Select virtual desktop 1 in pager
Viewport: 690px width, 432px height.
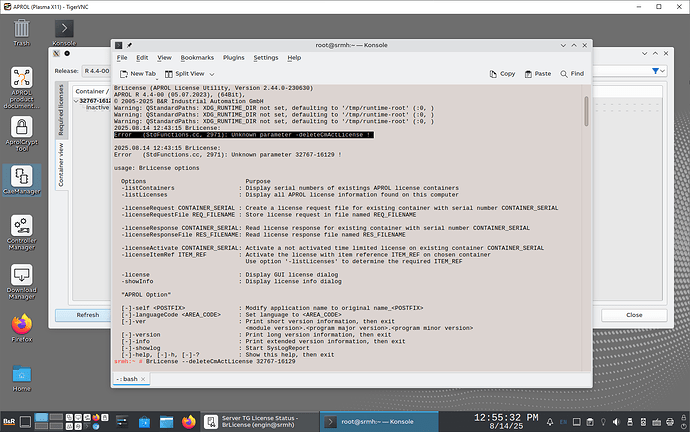click(41, 417)
